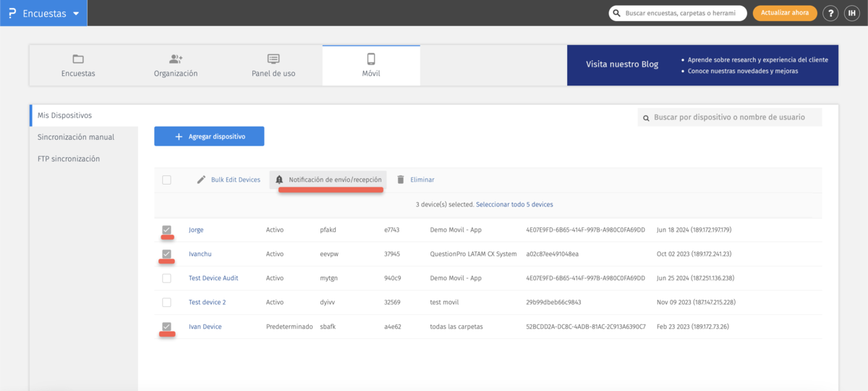868x391 pixels.
Task: Select Sincronización manual in sidebar
Action: click(x=76, y=137)
